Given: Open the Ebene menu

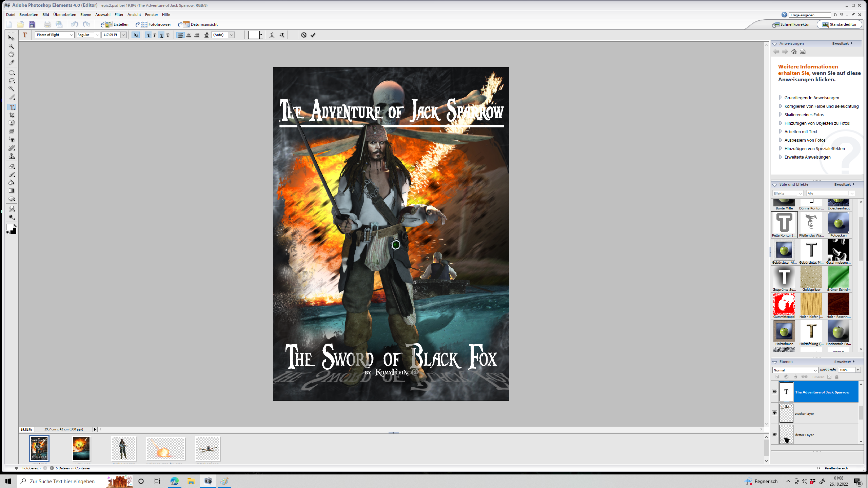Looking at the screenshot, I should coord(85,15).
